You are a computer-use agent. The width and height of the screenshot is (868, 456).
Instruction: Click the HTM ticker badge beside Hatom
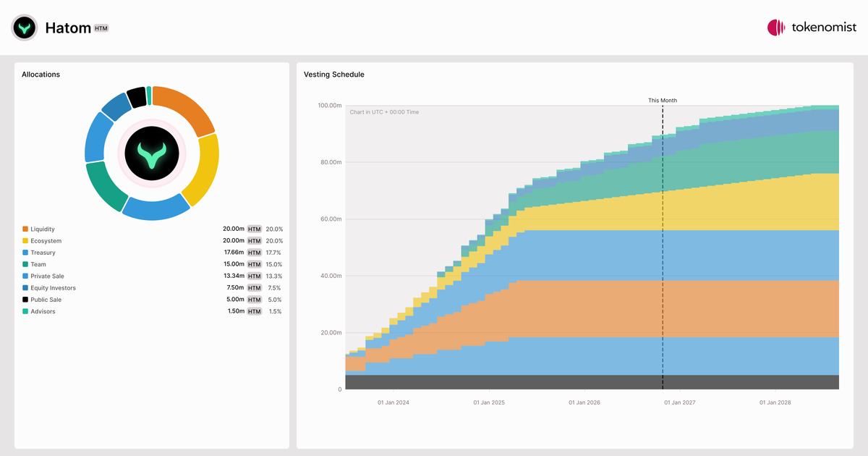[101, 28]
